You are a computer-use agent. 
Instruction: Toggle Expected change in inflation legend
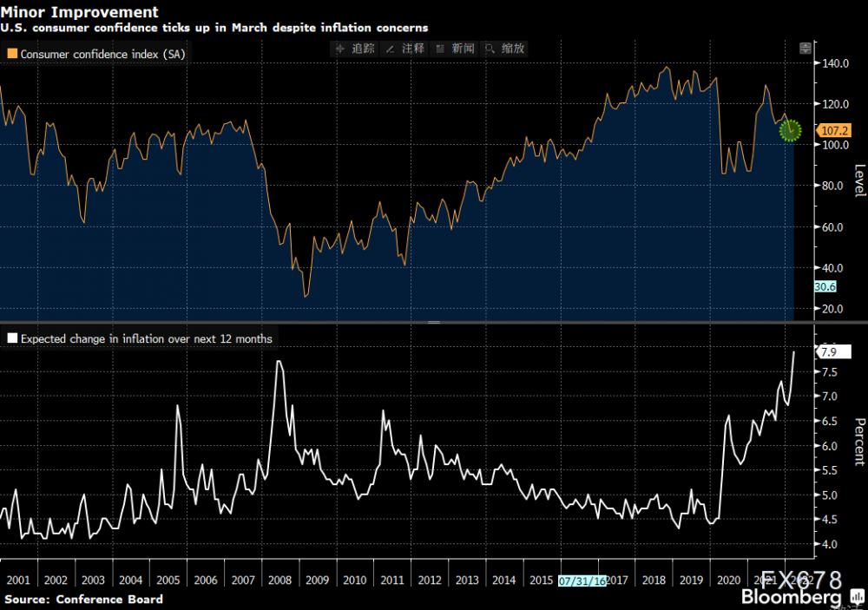point(140,338)
